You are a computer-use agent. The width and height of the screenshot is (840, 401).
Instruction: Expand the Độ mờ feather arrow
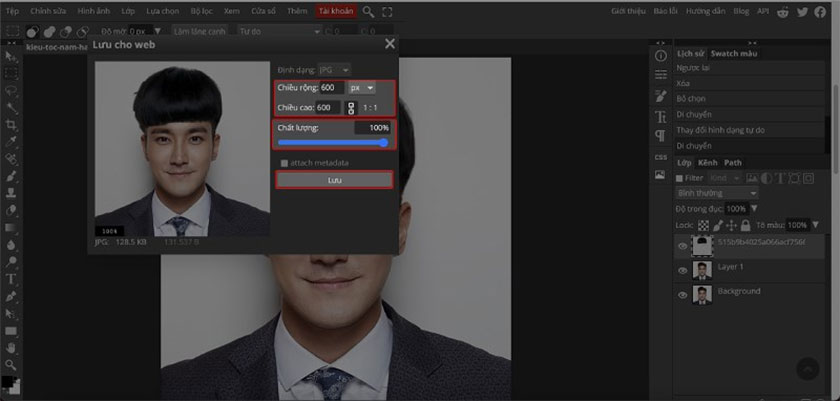point(158,32)
